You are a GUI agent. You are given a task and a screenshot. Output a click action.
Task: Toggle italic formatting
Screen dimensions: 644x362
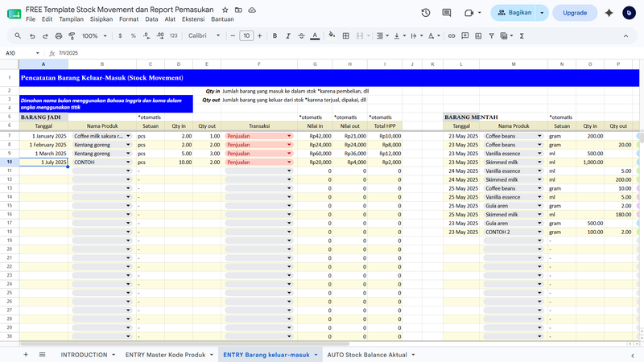click(288, 36)
